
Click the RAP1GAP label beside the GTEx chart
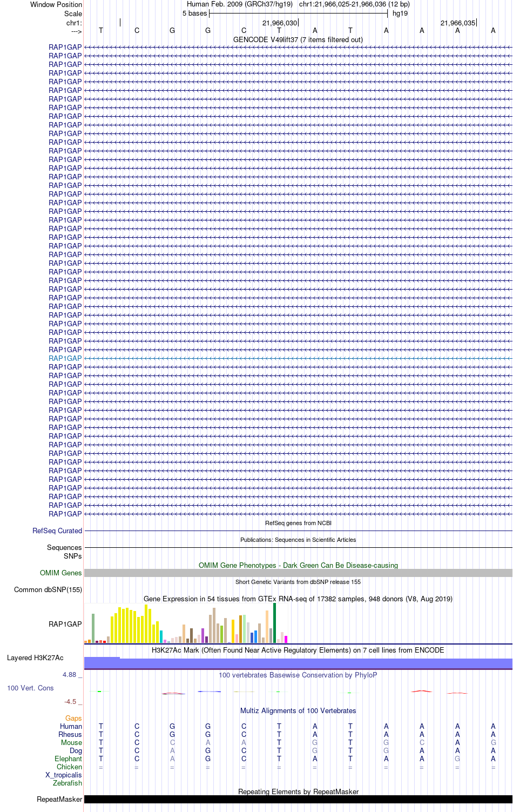65,624
